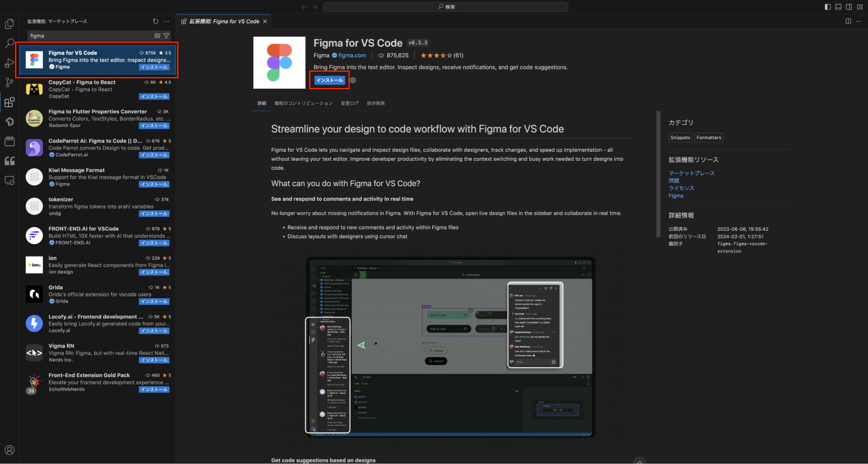Switch to the 依存関係 tab
The image size is (868, 464).
click(x=376, y=103)
